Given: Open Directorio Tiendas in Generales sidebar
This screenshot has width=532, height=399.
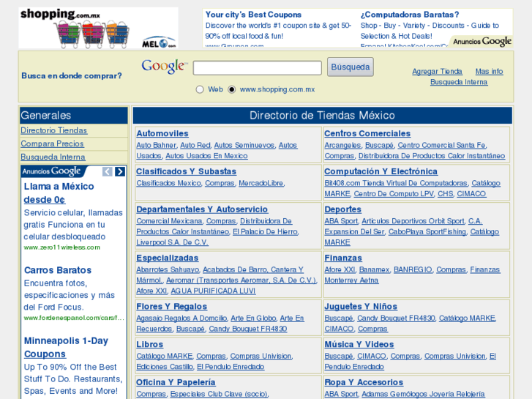Looking at the screenshot, I should [54, 130].
